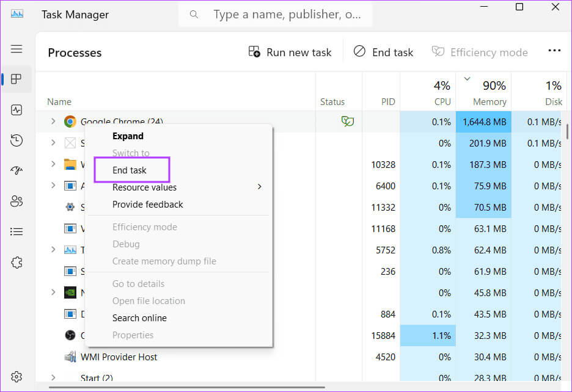The image size is (572, 392).
Task: Click the app icon in PID 6400 row
Action: [x=70, y=186]
